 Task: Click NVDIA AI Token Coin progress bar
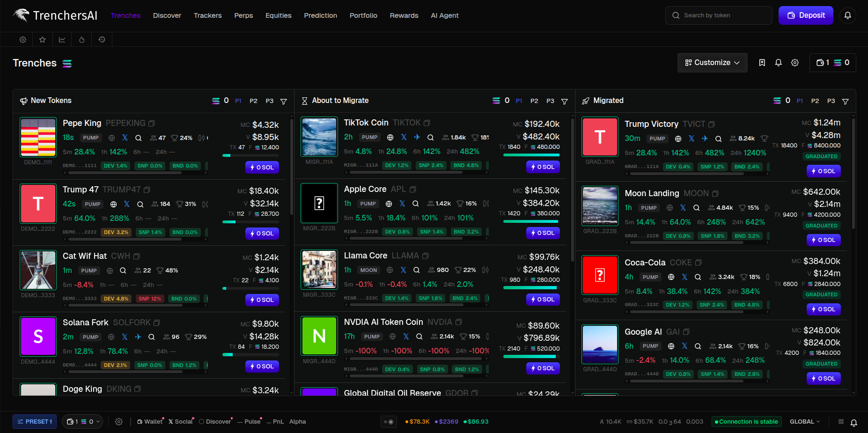click(x=531, y=357)
